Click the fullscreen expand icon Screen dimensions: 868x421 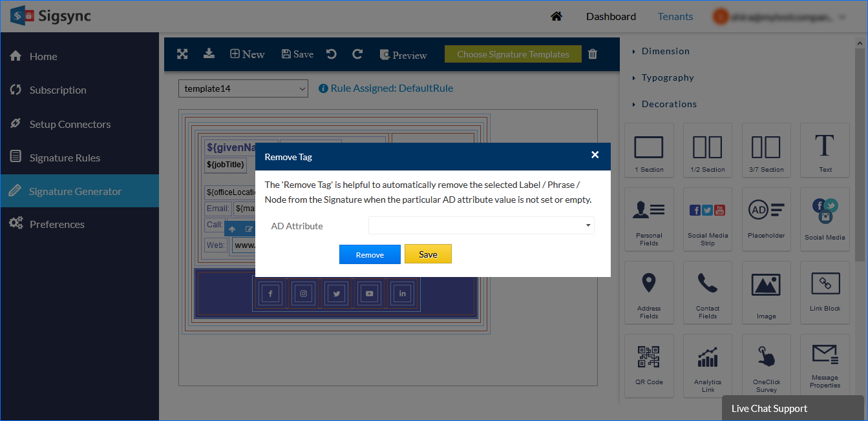tap(182, 54)
